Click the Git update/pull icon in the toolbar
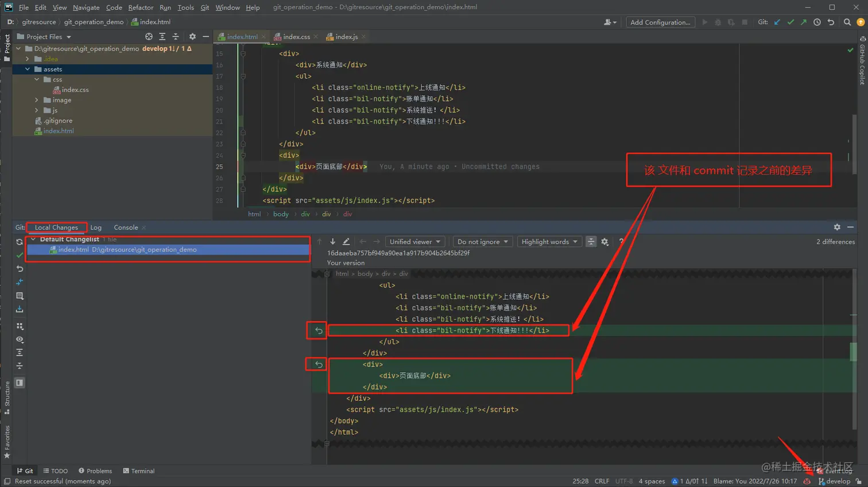Viewport: 868px width, 487px height. pyautogui.click(x=777, y=22)
